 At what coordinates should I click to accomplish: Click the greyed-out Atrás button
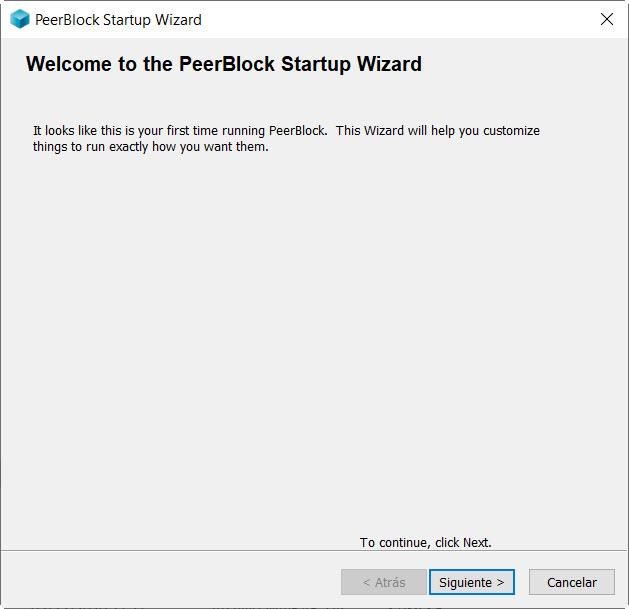(384, 582)
